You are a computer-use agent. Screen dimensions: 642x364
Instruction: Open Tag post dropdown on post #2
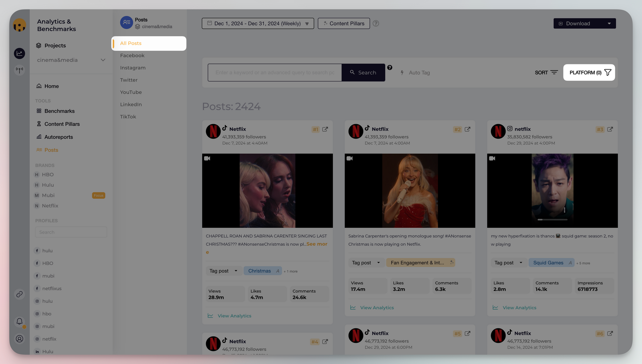click(366, 262)
